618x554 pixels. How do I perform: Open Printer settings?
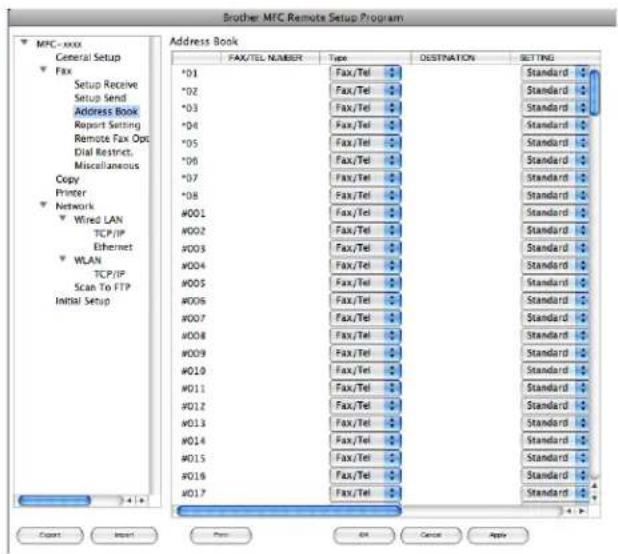71,193
